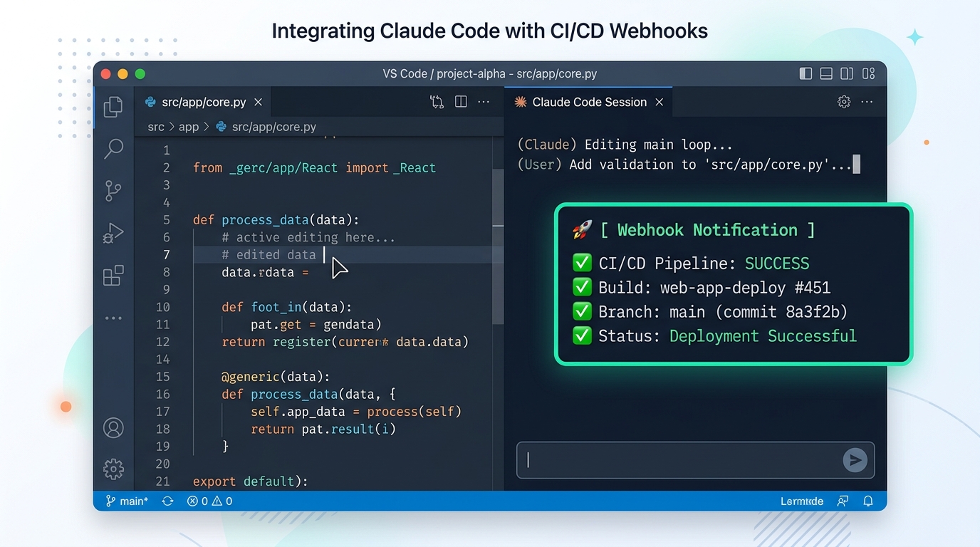Open notifications from the bell icon
Viewport: 980px width, 547px height.
(x=868, y=501)
